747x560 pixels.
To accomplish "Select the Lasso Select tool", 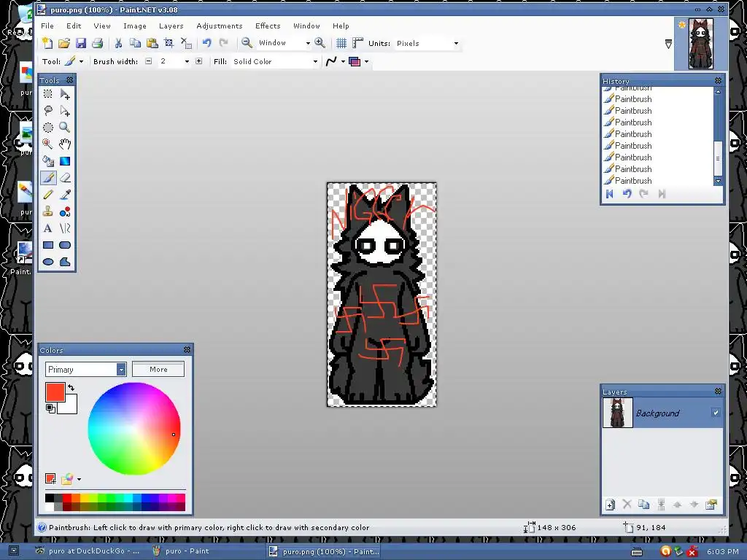I will [x=48, y=111].
